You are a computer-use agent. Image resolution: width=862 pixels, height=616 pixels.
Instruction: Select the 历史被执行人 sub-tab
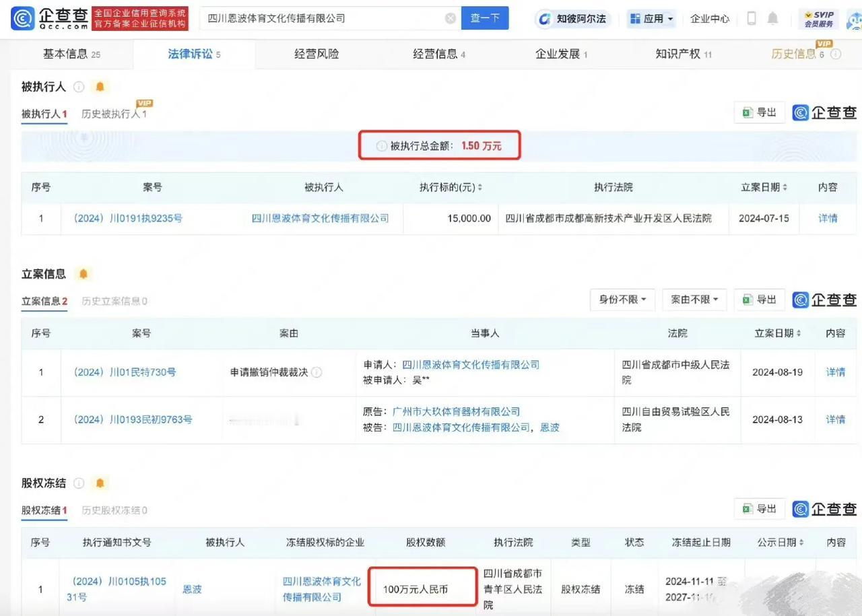point(114,114)
